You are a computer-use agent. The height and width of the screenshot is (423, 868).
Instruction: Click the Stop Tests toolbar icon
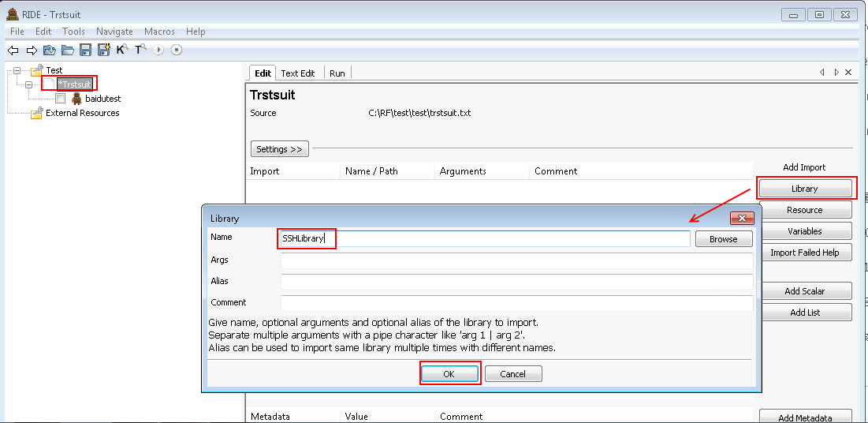(176, 51)
